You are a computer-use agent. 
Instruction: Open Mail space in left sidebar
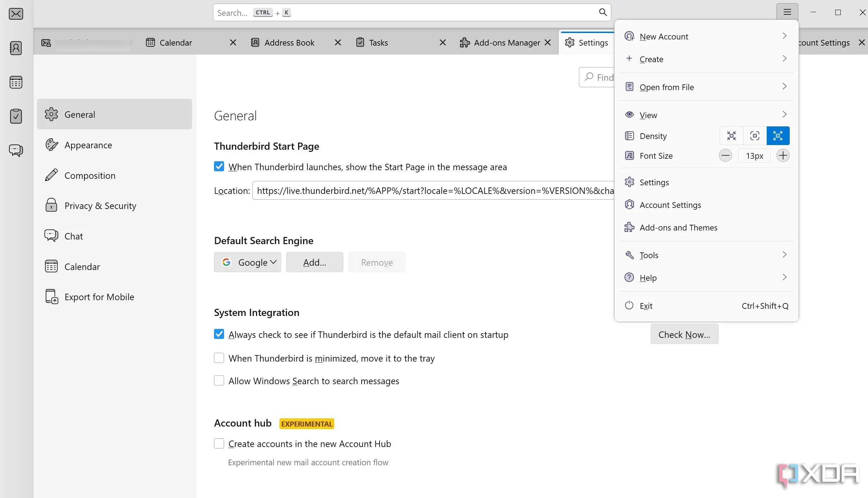(x=16, y=14)
